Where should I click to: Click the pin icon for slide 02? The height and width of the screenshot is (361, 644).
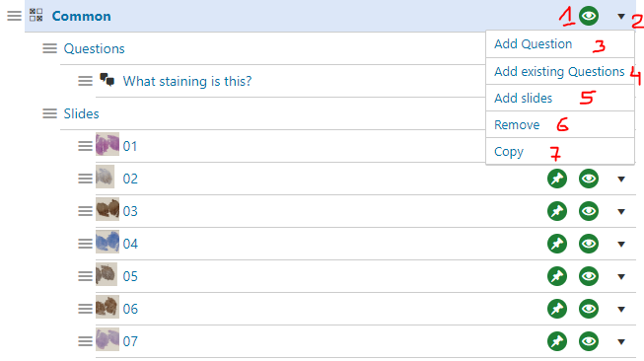click(557, 179)
